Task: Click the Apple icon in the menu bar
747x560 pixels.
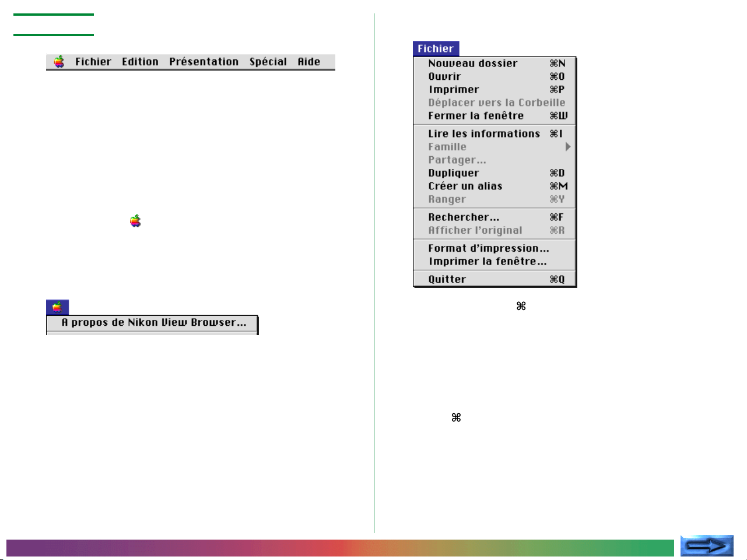Action: [59, 62]
